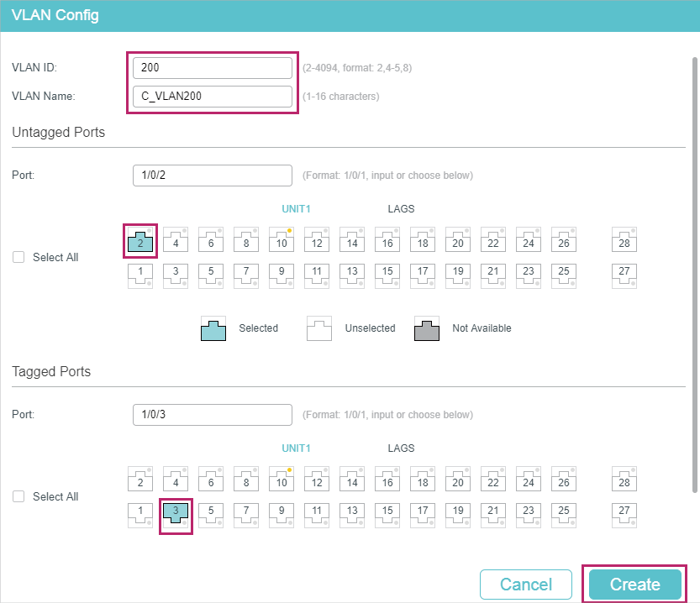Viewport: 700px width, 603px height.
Task: Edit the VLAN Name field
Action: click(213, 97)
